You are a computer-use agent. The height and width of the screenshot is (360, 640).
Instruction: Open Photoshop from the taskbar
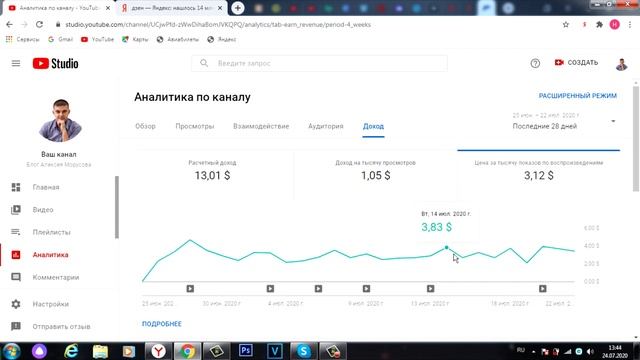(245, 351)
